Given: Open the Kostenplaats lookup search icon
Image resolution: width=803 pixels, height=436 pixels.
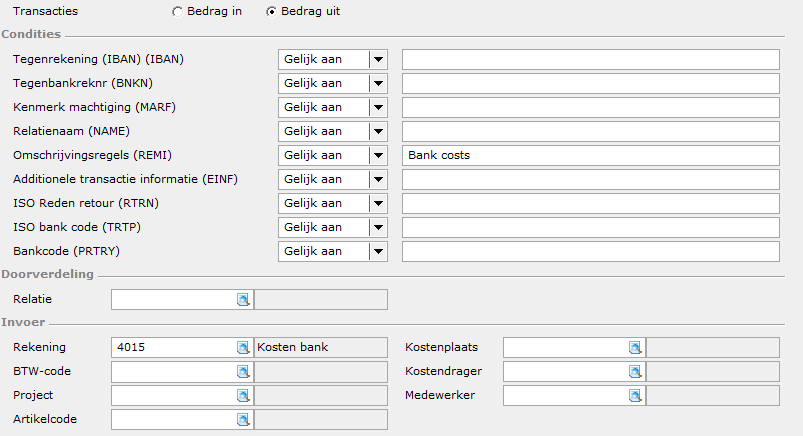Looking at the screenshot, I should pos(635,348).
